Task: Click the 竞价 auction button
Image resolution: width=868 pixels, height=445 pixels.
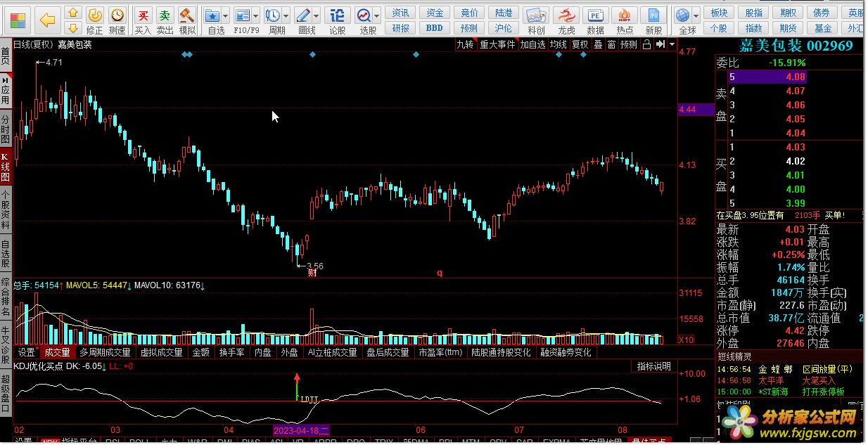Action: coord(469,13)
